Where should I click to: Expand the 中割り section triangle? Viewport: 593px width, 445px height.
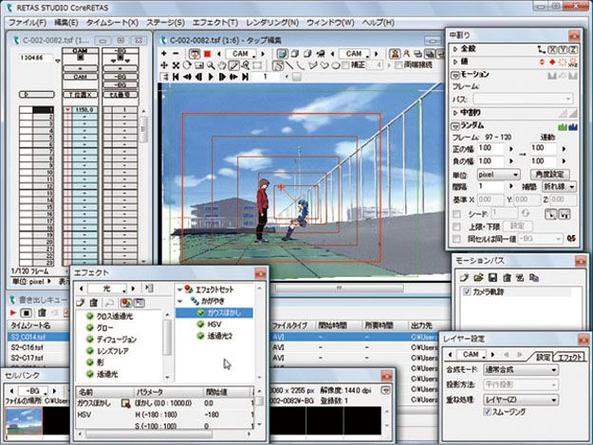(x=455, y=113)
